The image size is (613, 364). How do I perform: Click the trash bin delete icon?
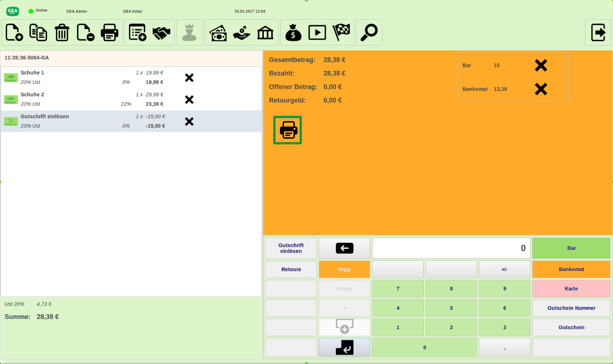coord(62,33)
